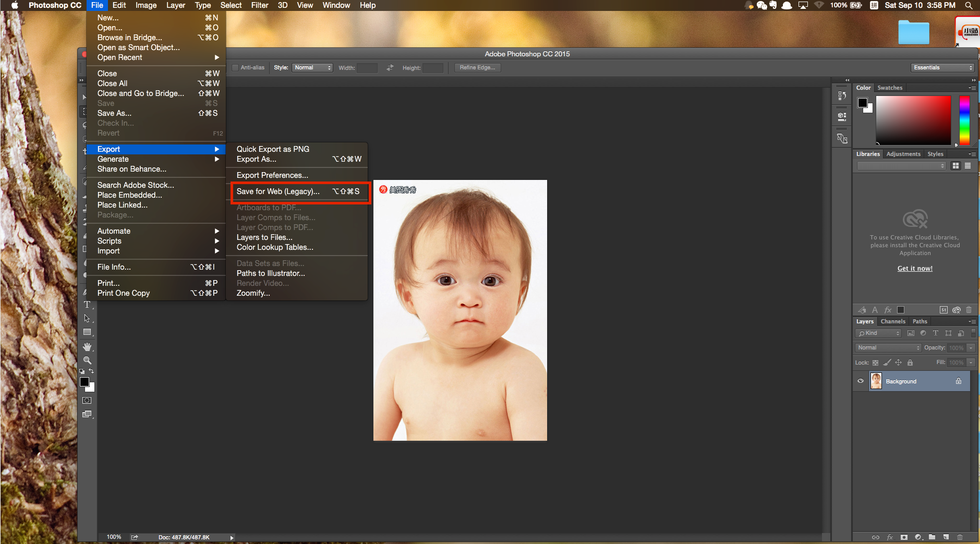980x544 pixels.
Task: Open the Kind filter dropdown
Action: [x=879, y=333]
